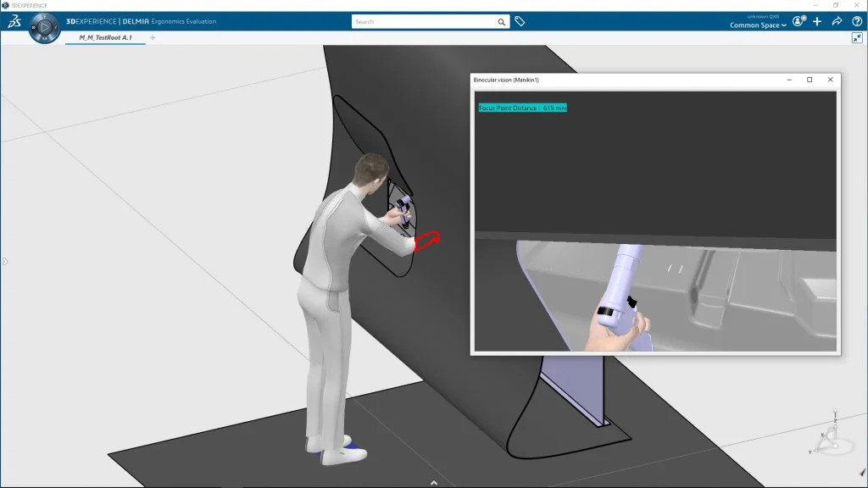Screen dimensions: 868x488
Task: Switch to the M_M_TestRoot A.1 tab
Action: point(105,38)
